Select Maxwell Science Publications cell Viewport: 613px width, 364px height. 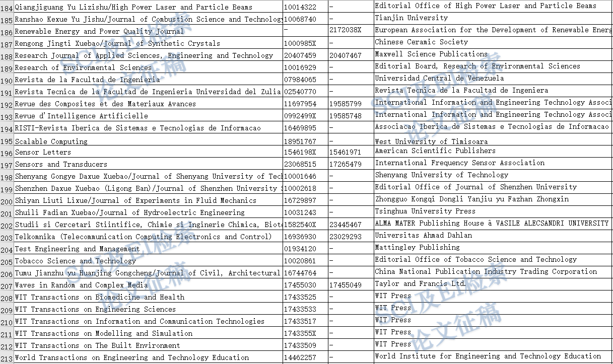431,54
